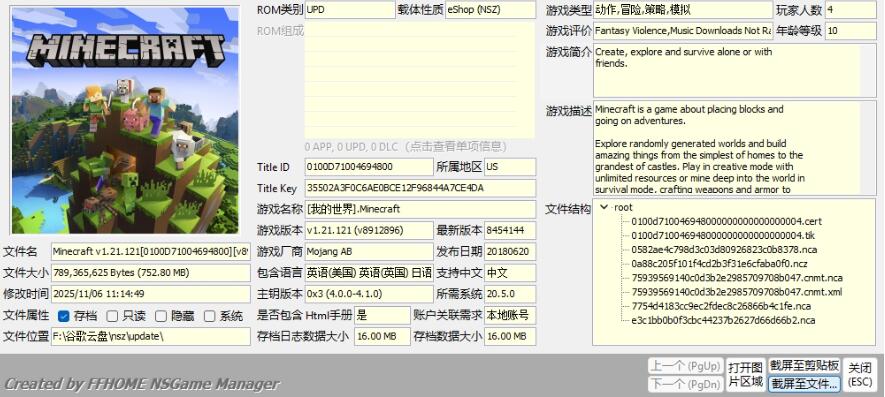Viewport: 885px width, 397px height.
Task: Click the 0 APP, 0 UPD, 0 DLC info text
Action: [405, 147]
